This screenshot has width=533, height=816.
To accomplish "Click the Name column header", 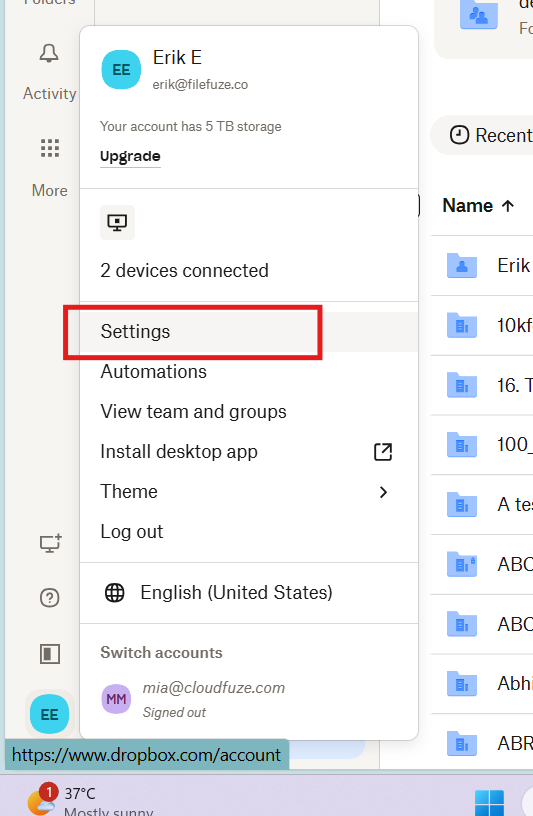I will [467, 206].
